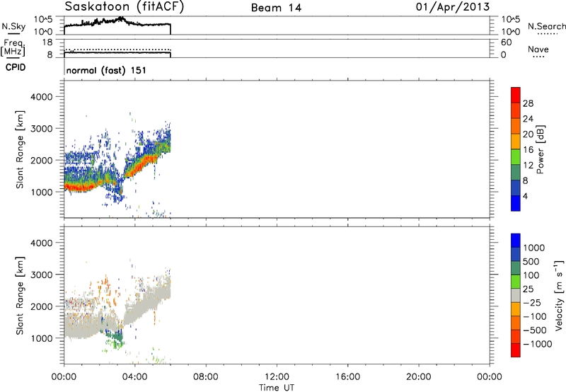Click the '-500' tick on Velocity colorbar

point(535,330)
